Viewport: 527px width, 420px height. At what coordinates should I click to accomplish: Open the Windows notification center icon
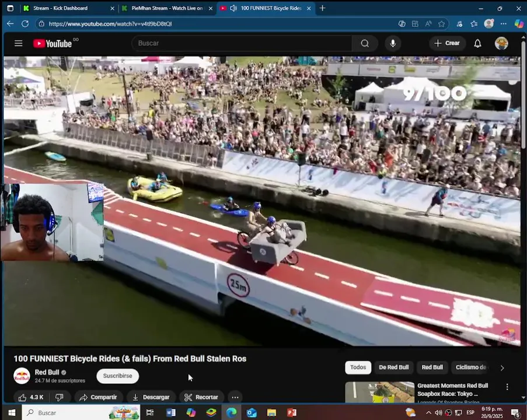pyautogui.click(x=515, y=412)
